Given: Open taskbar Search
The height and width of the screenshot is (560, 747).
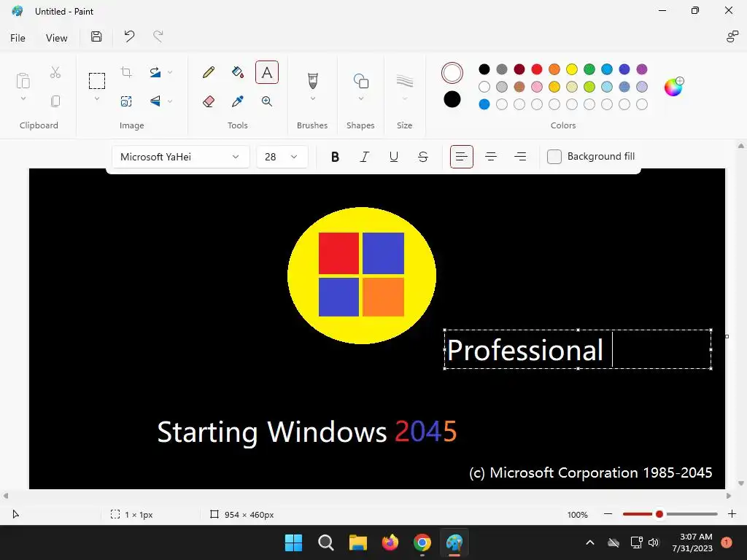Looking at the screenshot, I should coord(326,542).
